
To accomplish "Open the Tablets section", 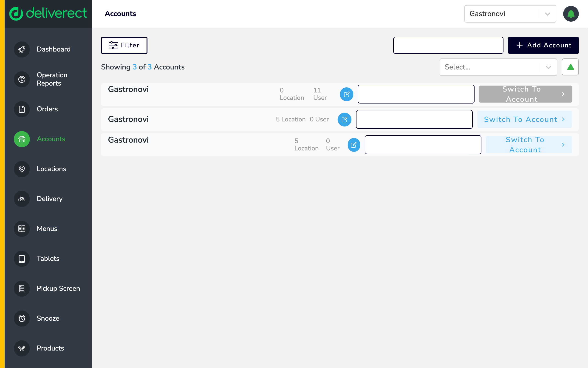I will click(48, 259).
